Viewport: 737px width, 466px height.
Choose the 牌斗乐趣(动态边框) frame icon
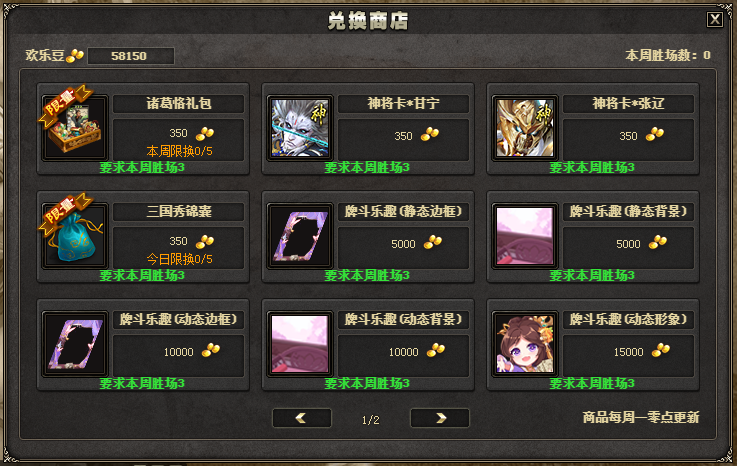(75, 344)
